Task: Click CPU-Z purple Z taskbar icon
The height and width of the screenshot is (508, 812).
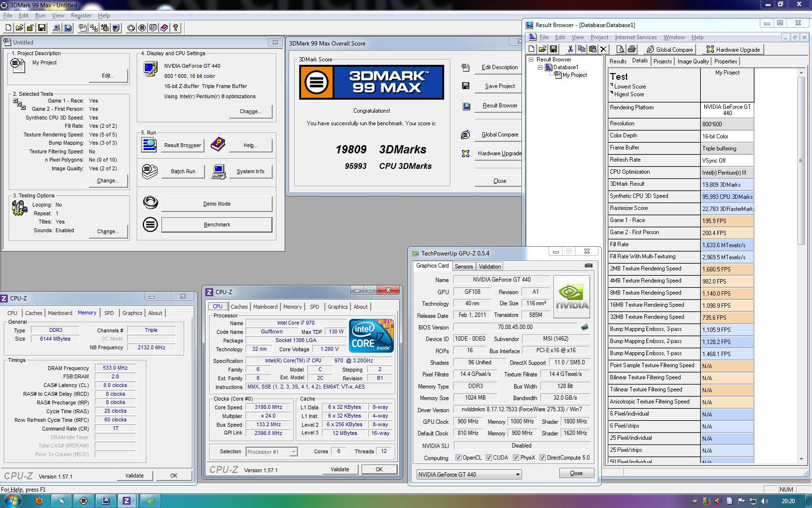Action: [x=127, y=501]
